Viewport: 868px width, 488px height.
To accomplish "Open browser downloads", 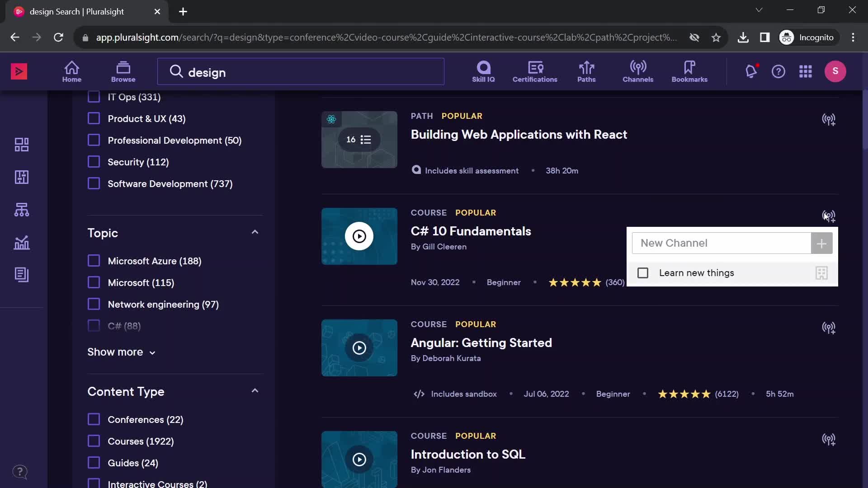I will click(743, 38).
